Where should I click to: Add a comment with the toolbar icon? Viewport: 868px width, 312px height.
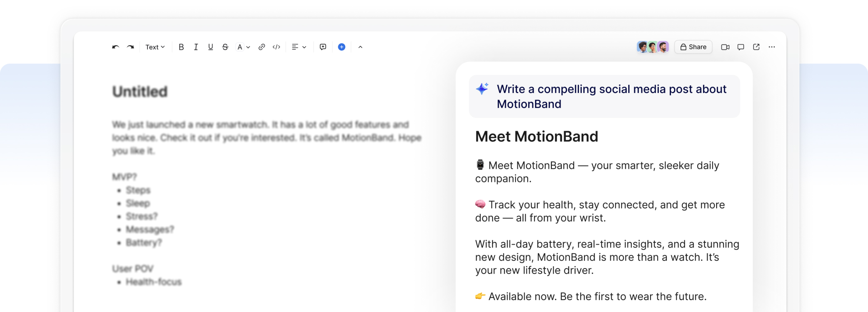pos(323,47)
